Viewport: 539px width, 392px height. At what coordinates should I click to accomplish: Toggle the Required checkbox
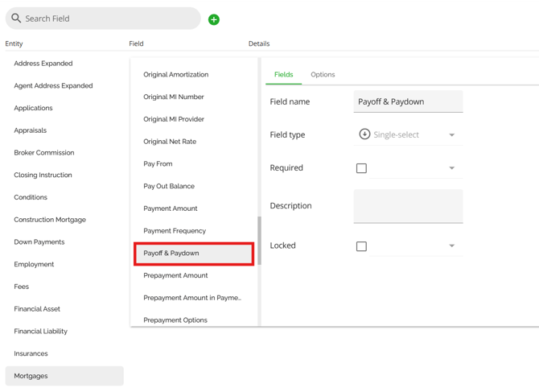click(x=361, y=168)
